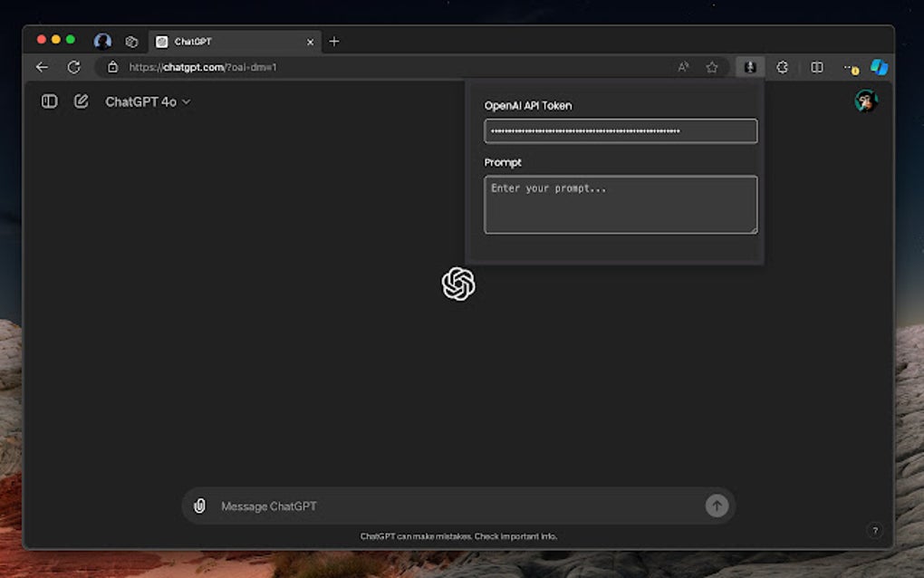Image resolution: width=924 pixels, height=578 pixels.
Task: Start a new chat with compose icon
Action: 81,101
